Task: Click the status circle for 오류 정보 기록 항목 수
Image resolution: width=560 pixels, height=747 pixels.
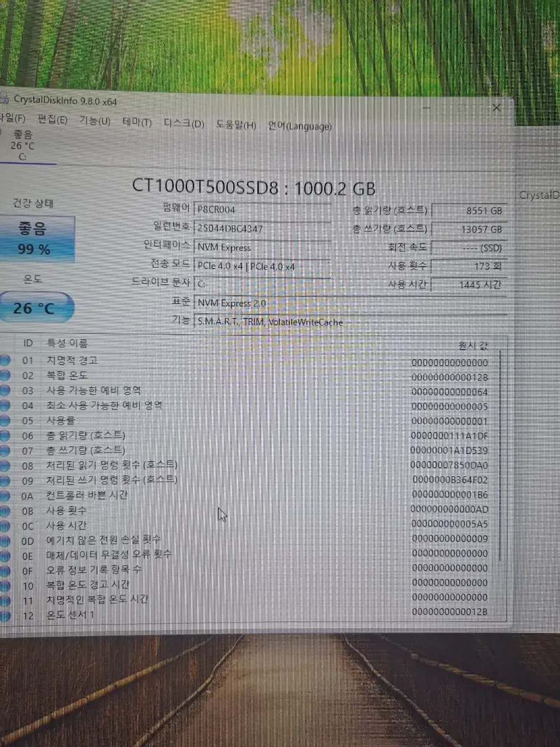Action: click(5, 570)
